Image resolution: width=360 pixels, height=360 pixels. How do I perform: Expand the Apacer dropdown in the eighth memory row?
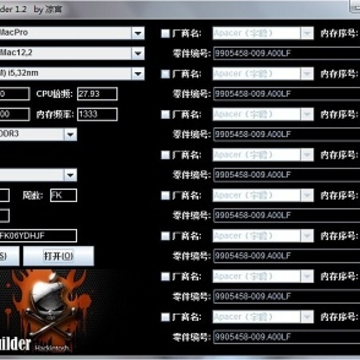263,316
